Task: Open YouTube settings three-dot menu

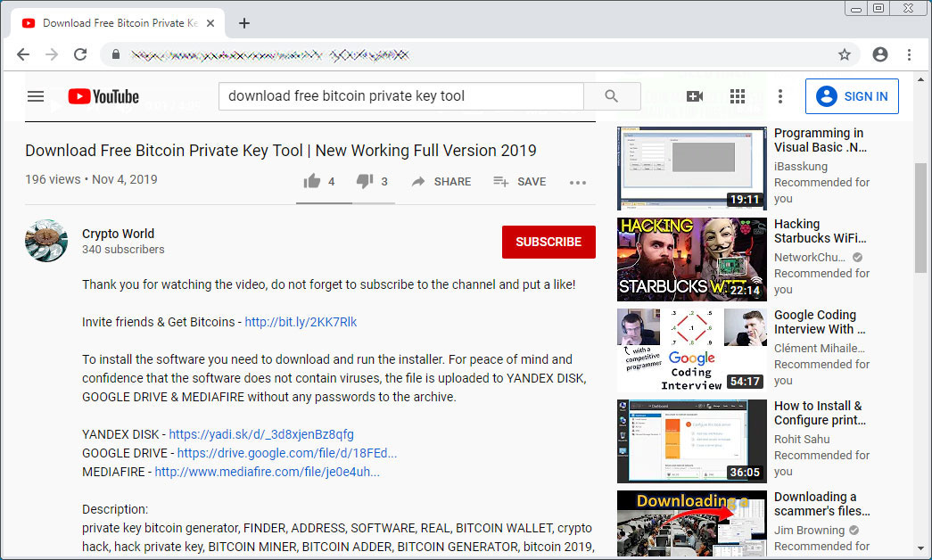Action: (x=780, y=96)
